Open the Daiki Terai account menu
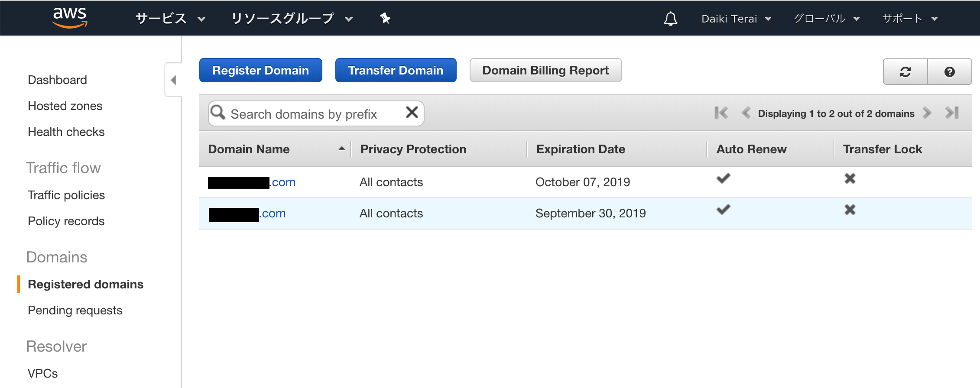Viewport: 980px width, 388px height. (736, 19)
